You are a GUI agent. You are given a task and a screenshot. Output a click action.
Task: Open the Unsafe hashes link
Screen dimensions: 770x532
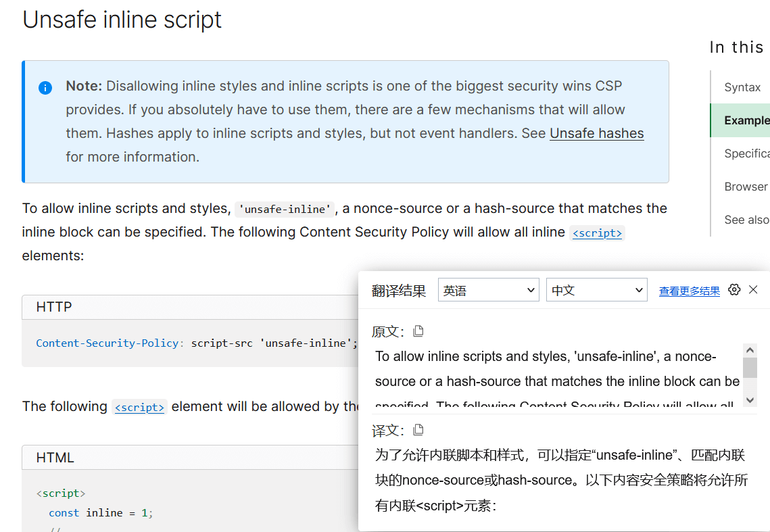tap(597, 133)
